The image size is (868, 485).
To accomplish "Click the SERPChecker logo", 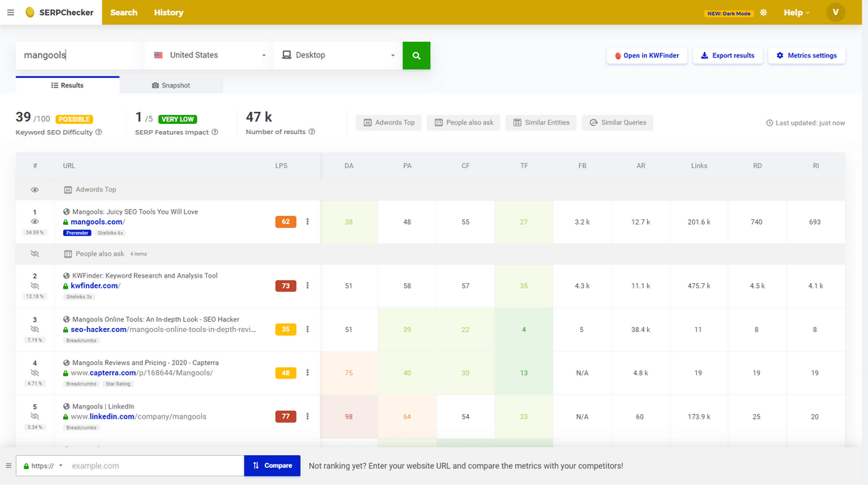I will (60, 12).
